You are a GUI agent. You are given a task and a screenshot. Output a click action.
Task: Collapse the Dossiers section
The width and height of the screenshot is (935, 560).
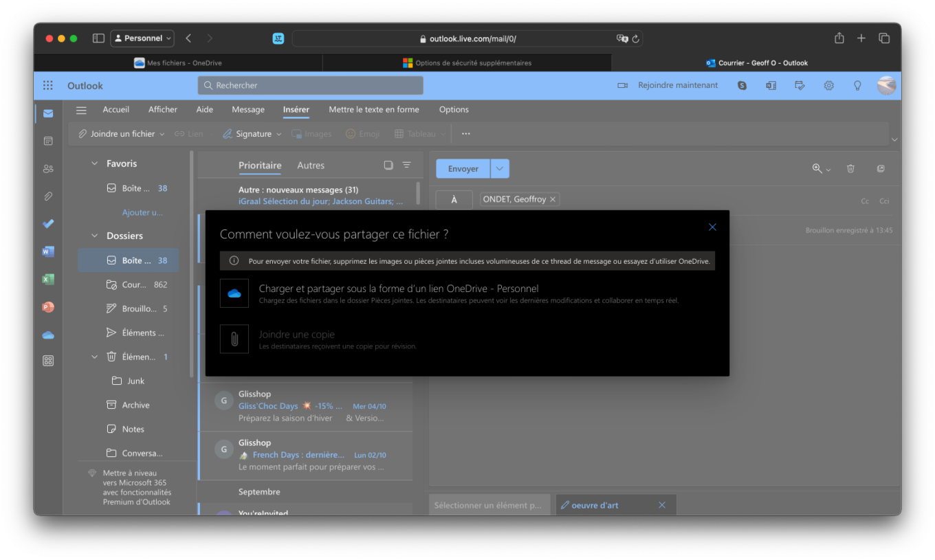[x=95, y=236]
